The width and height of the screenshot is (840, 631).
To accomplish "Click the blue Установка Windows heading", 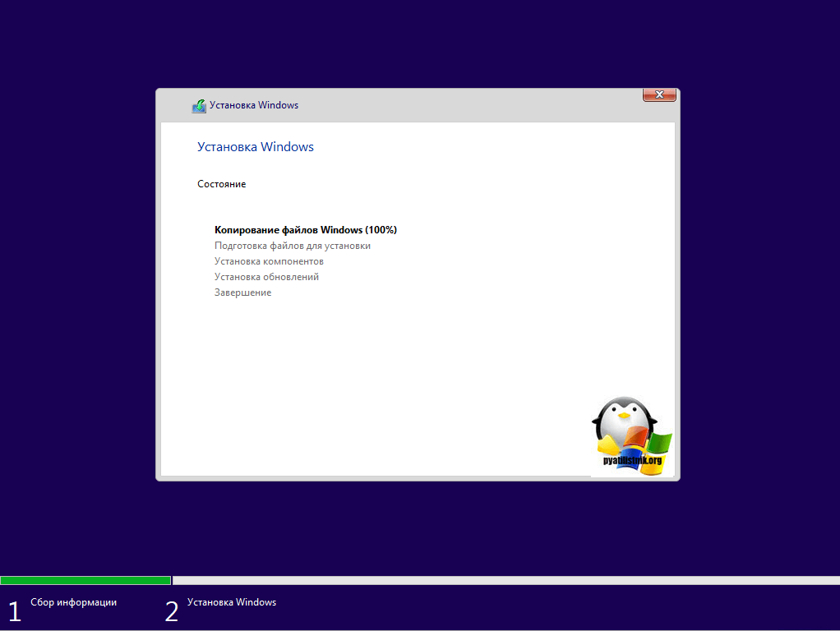I will click(256, 147).
